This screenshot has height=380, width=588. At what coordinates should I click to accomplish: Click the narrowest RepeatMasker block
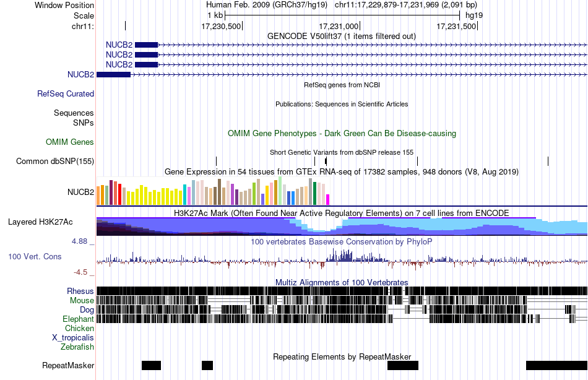pyautogui.click(x=207, y=365)
